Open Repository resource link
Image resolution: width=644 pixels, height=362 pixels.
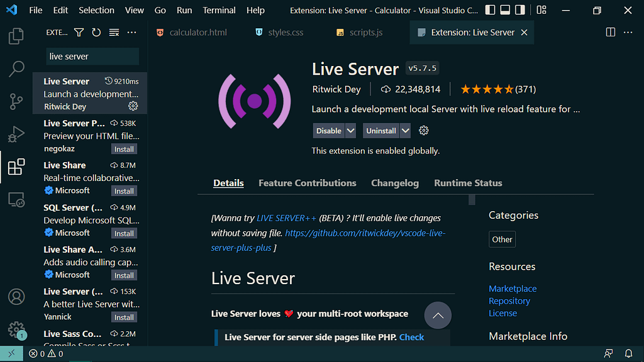click(x=509, y=301)
